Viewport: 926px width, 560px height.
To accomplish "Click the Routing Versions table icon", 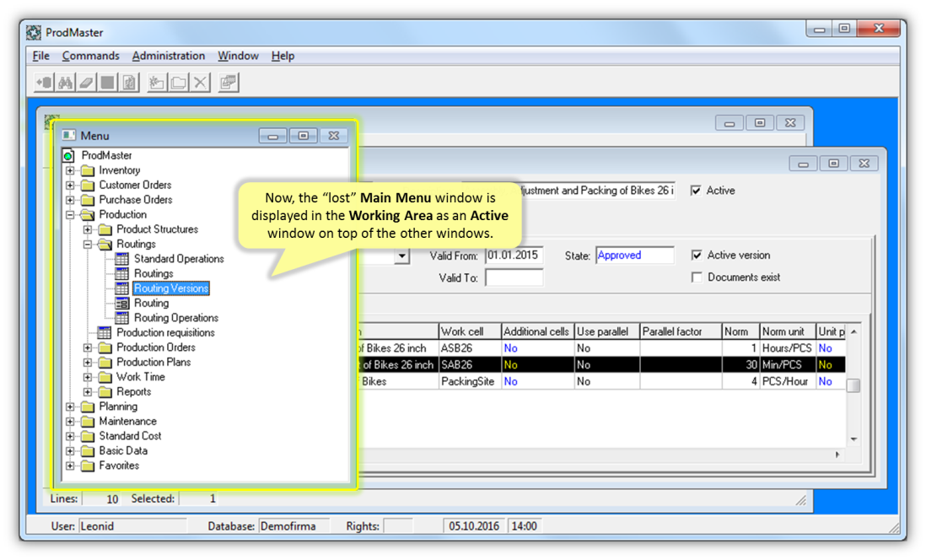I will click(x=121, y=288).
